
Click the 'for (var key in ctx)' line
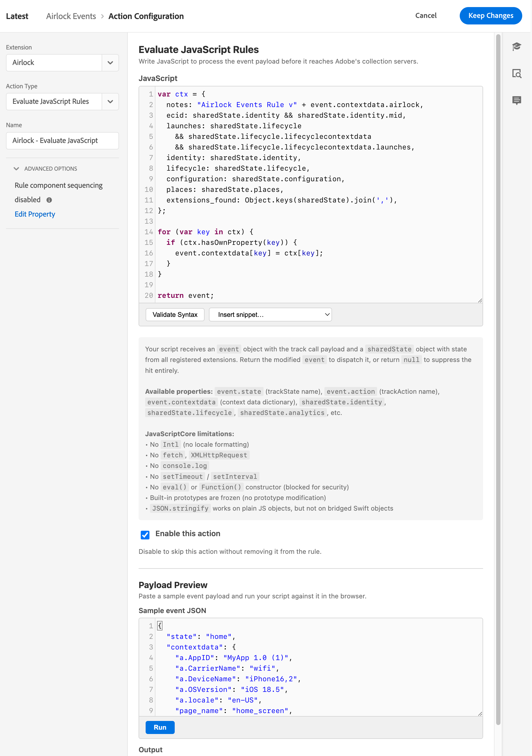click(x=205, y=232)
